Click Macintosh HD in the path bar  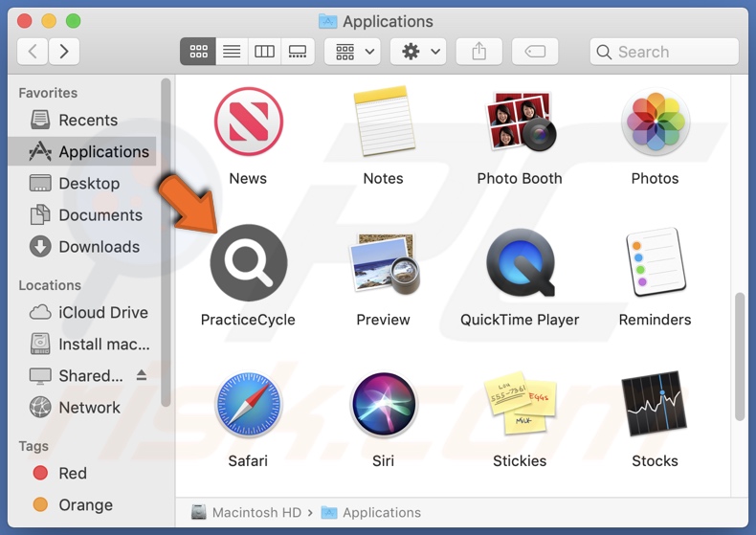[x=246, y=512]
